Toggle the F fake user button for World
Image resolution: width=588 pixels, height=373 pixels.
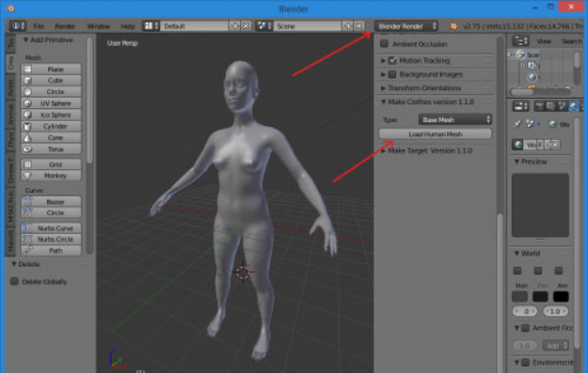(x=540, y=145)
